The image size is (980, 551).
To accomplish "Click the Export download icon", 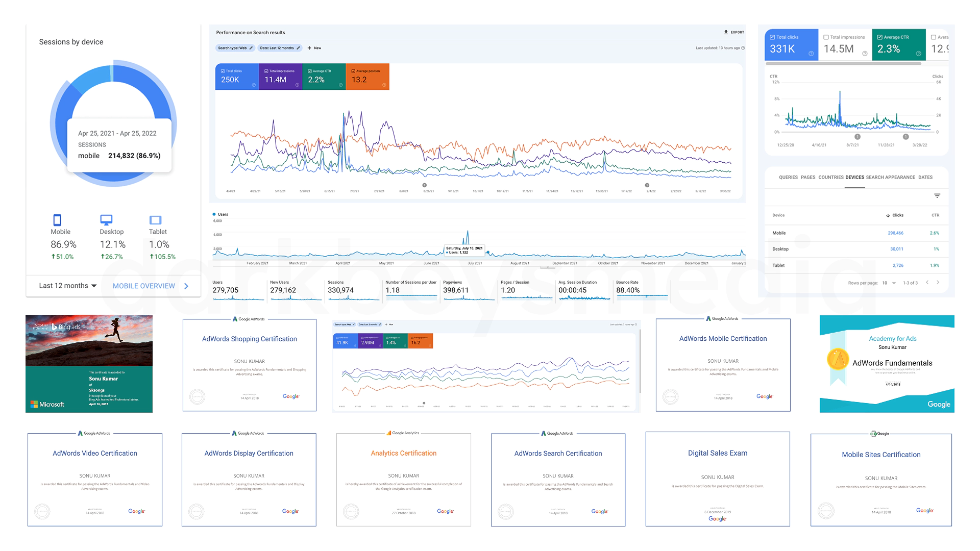I will pyautogui.click(x=726, y=32).
